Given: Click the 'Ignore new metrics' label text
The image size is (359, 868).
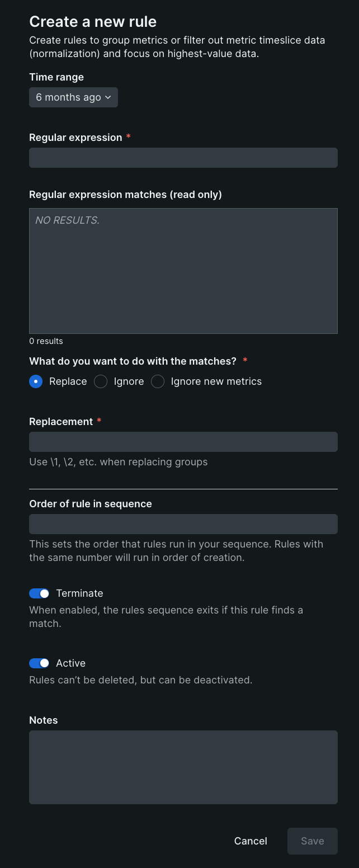Looking at the screenshot, I should (x=216, y=381).
